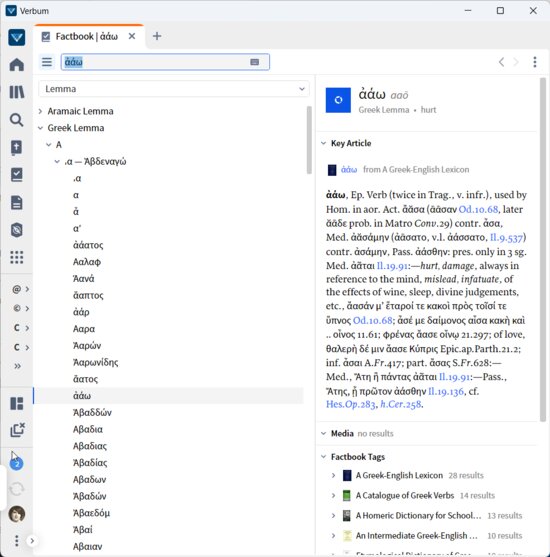The height and width of the screenshot is (557, 550).
Task: Expand the sidebar with bottom arrow button
Action: tap(32, 541)
